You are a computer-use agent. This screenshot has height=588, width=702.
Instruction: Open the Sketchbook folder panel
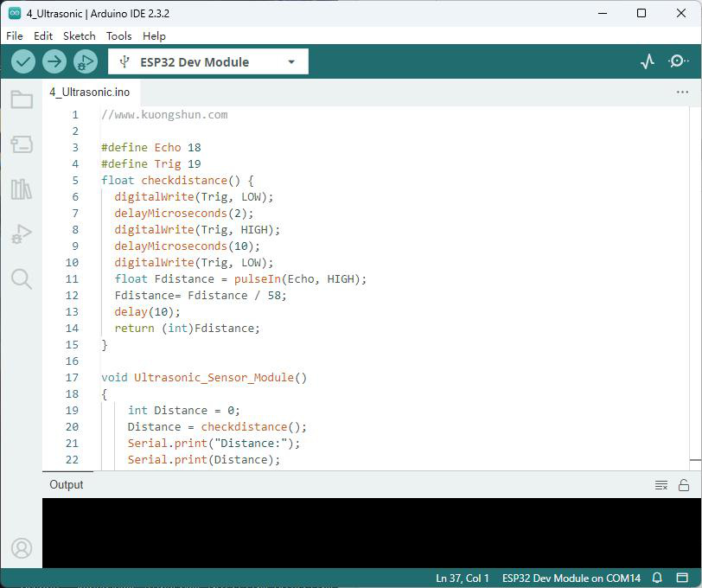tap(22, 99)
